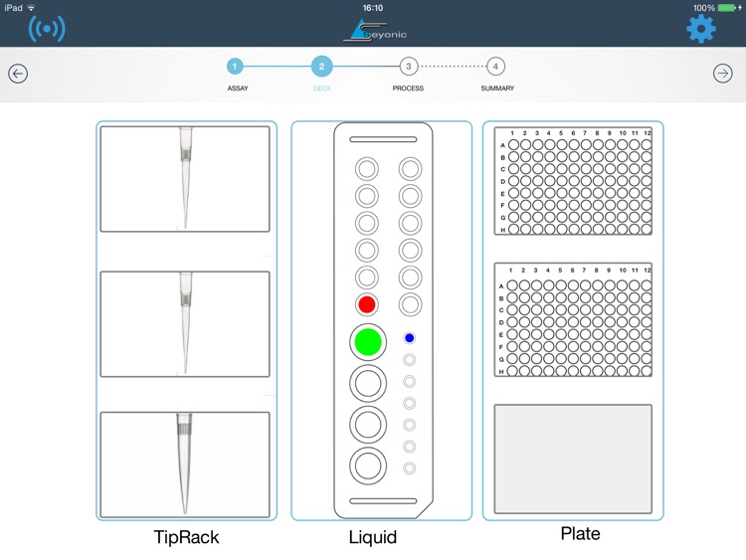Viewport: 746px width, 560px height.
Task: Select step 4 Summary
Action: 495,67
